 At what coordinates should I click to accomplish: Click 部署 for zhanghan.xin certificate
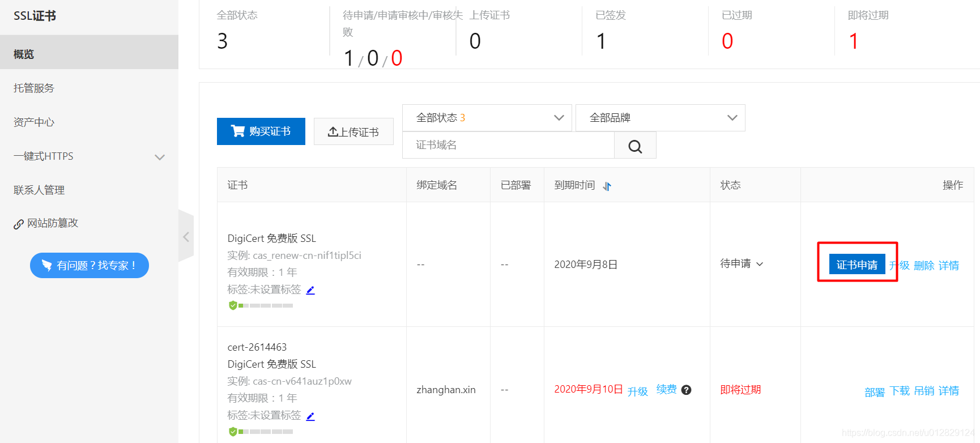pos(875,392)
